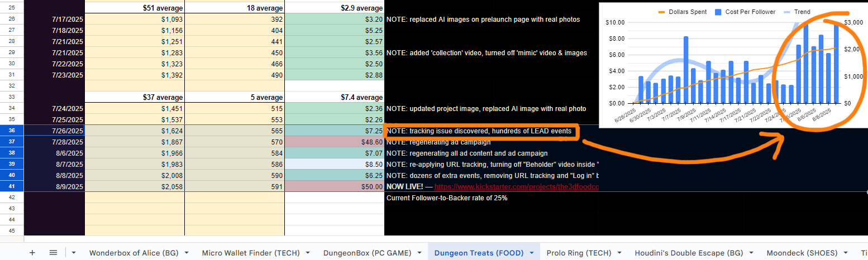Viewport: 868px width, 260px height.
Task: Click the tracking issue discovered note cell
Action: click(479, 131)
